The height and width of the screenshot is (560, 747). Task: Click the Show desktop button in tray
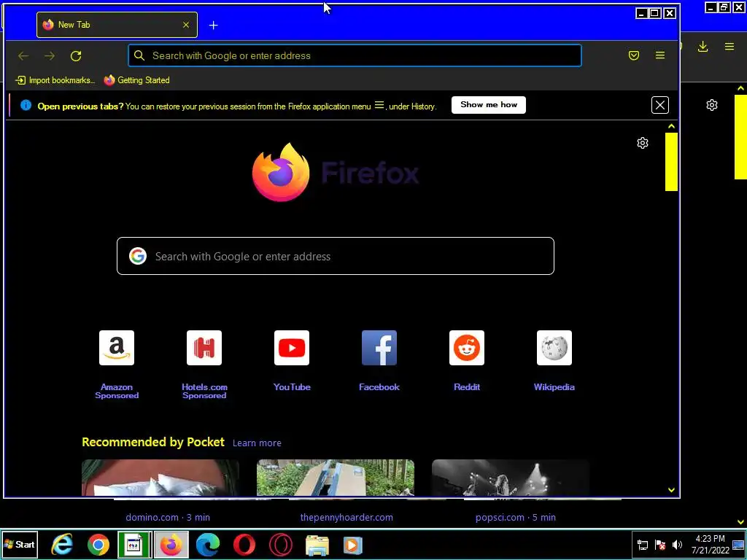[x=739, y=544]
